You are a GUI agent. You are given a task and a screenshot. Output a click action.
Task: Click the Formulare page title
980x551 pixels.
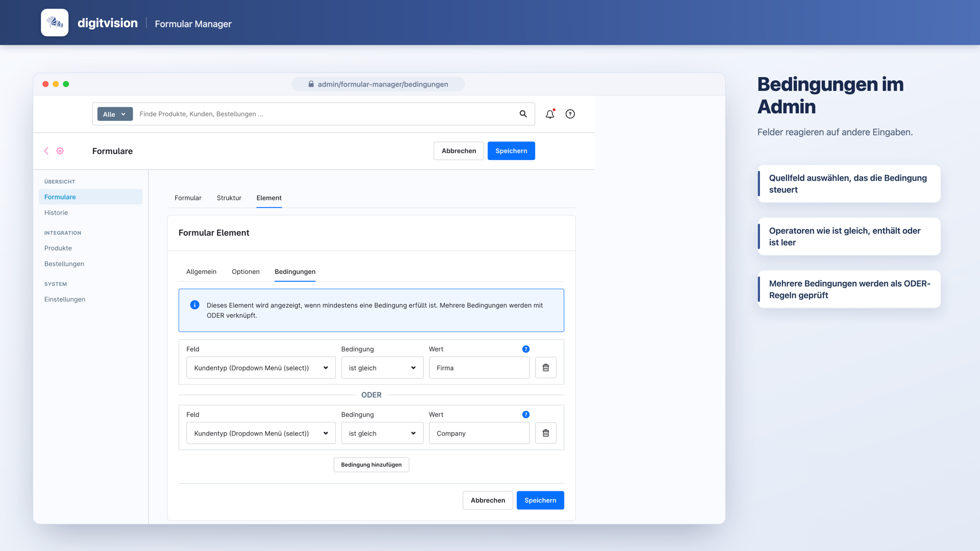point(112,151)
